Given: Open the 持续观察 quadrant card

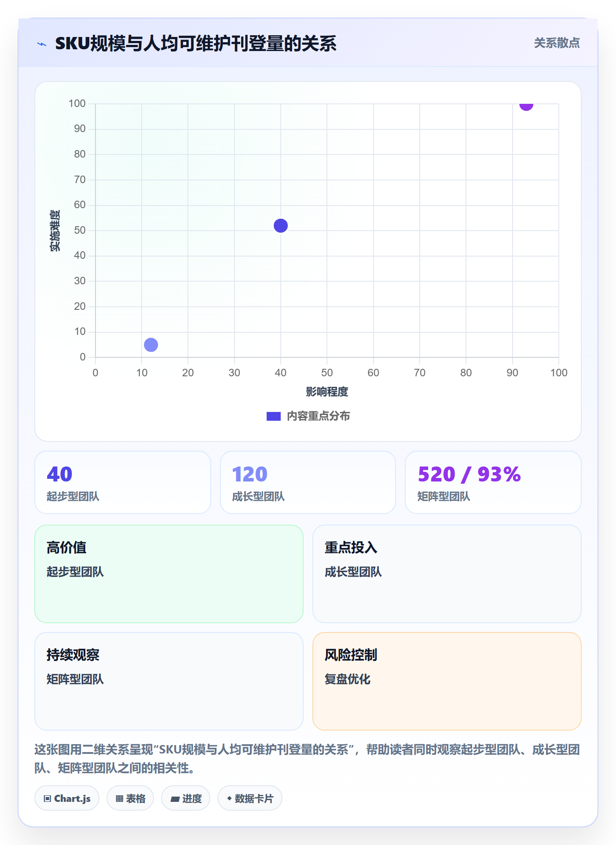Looking at the screenshot, I should [169, 681].
